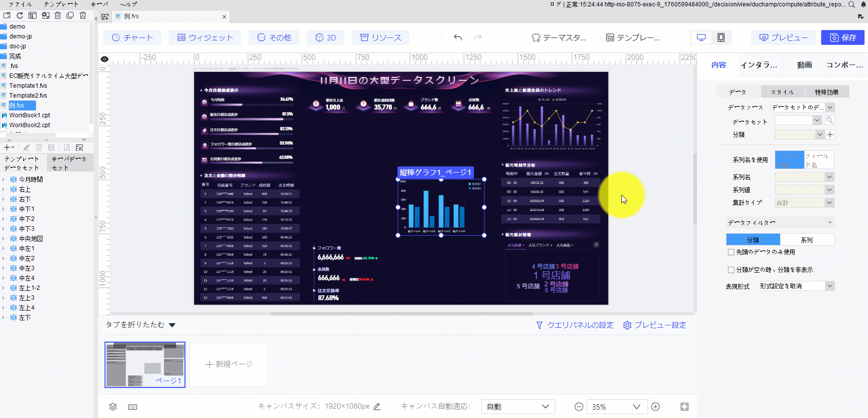
Task: Edit canvas size with the pencil icon
Action: (377, 407)
